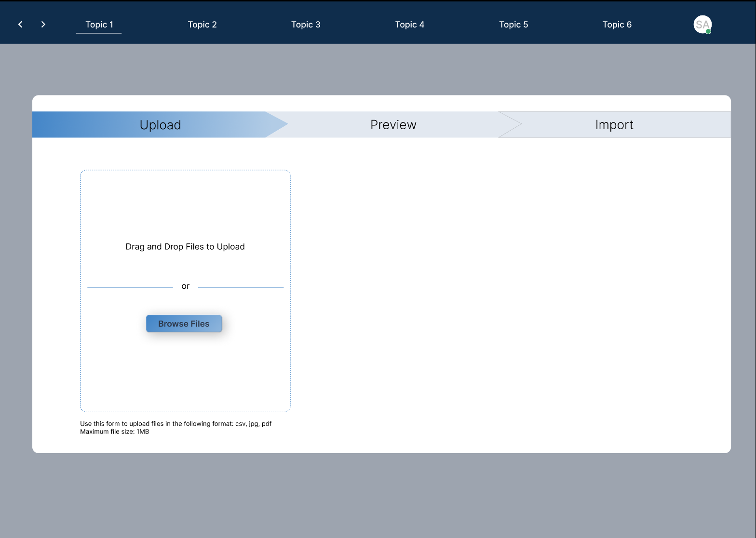Select the Import step
This screenshot has width=756, height=538.
tap(614, 125)
